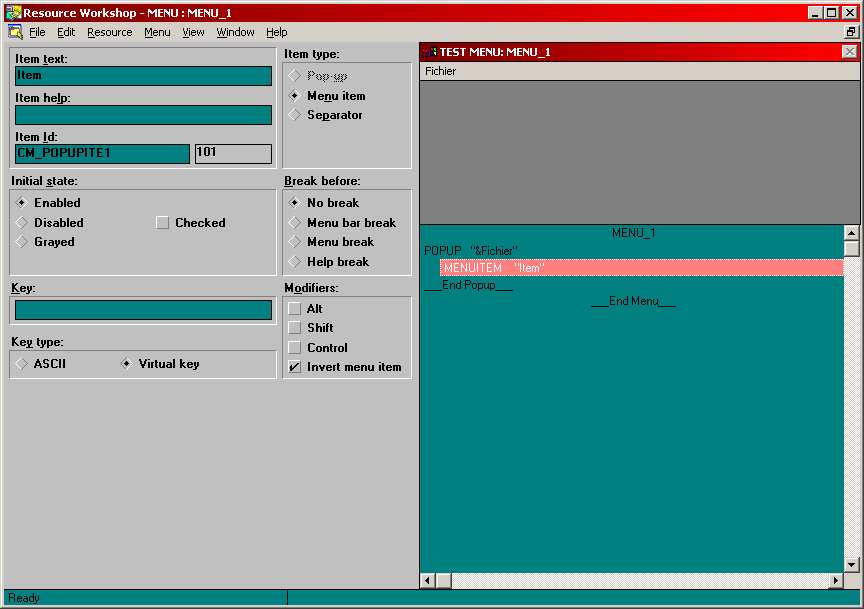Tick the Alt modifier checkbox
The width and height of the screenshot is (864, 609).
click(295, 309)
